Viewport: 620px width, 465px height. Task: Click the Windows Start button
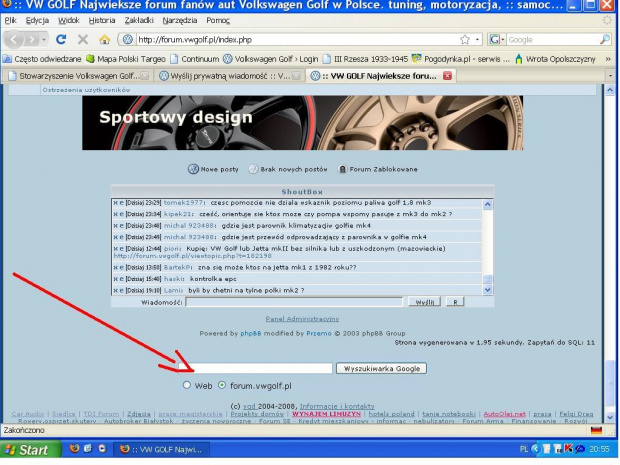click(x=31, y=450)
